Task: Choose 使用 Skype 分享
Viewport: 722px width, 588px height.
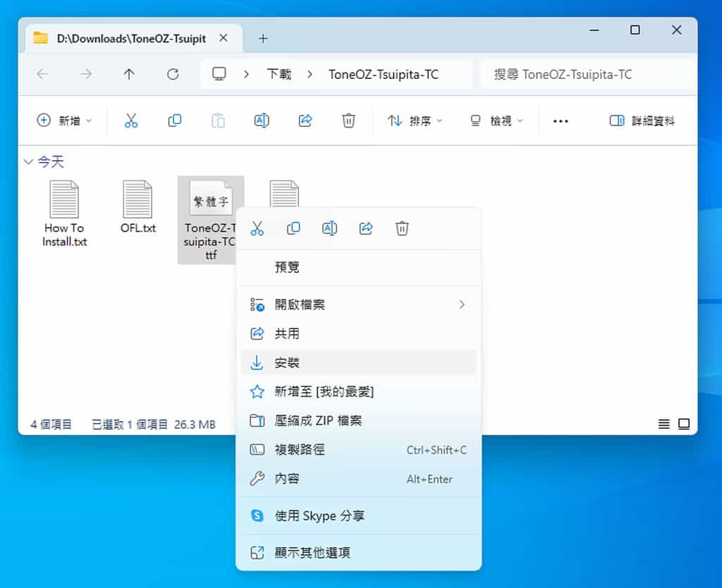Action: 359,515
